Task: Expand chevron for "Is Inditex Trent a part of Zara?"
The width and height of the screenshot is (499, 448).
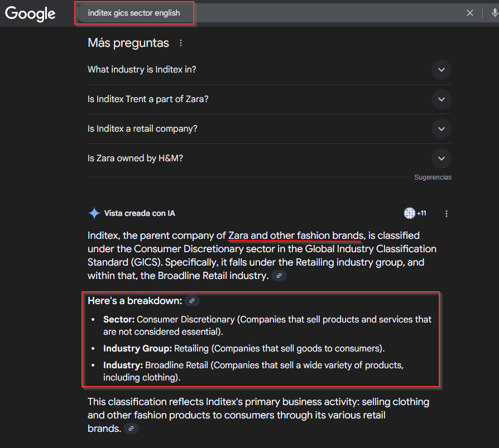Action: pyautogui.click(x=441, y=99)
